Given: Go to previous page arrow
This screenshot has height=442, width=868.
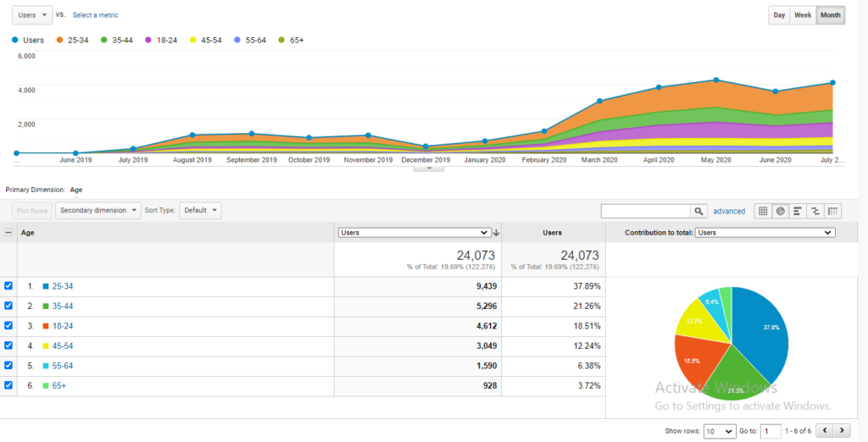Looking at the screenshot, I should tap(825, 430).
